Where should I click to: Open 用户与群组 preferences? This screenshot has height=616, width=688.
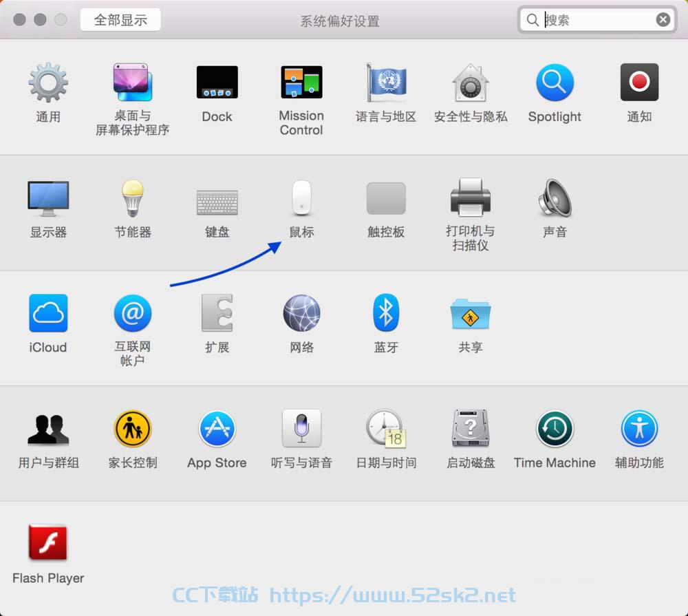(48, 429)
